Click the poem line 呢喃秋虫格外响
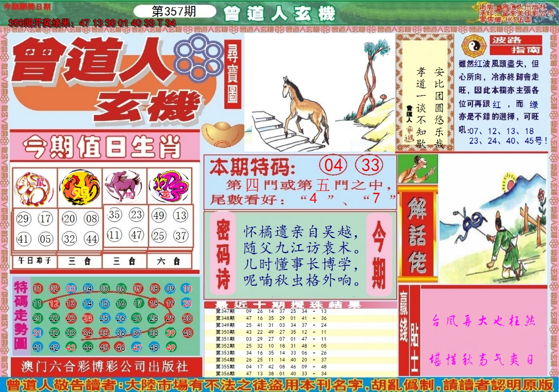The width and height of the screenshot is (559, 392). coord(302,280)
